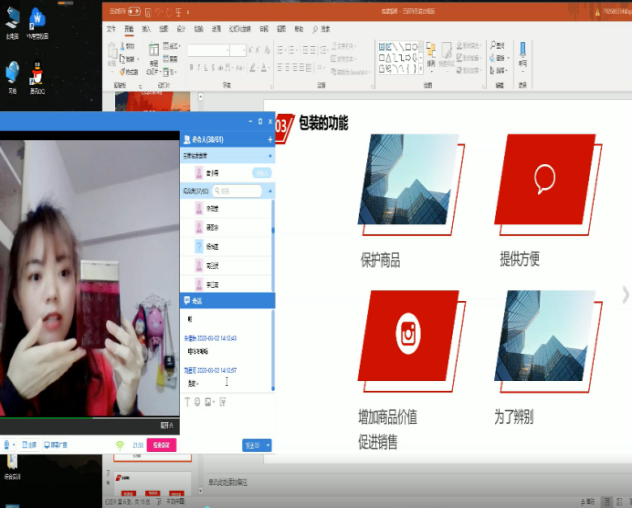
Task: Click the participant search field
Action: click(237, 191)
